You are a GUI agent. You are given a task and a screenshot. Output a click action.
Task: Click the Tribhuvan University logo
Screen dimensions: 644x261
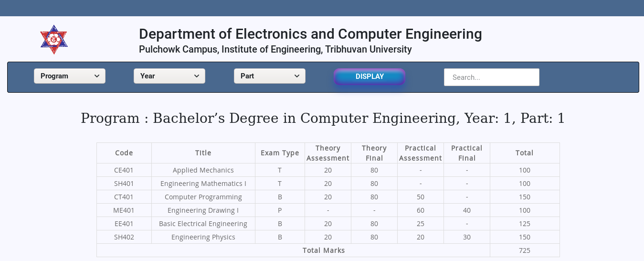coord(53,40)
